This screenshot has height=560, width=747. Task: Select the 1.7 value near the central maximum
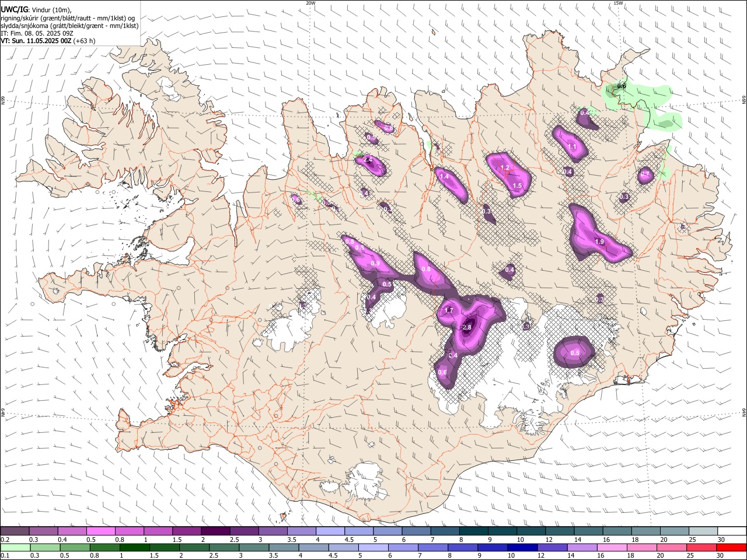(x=449, y=311)
